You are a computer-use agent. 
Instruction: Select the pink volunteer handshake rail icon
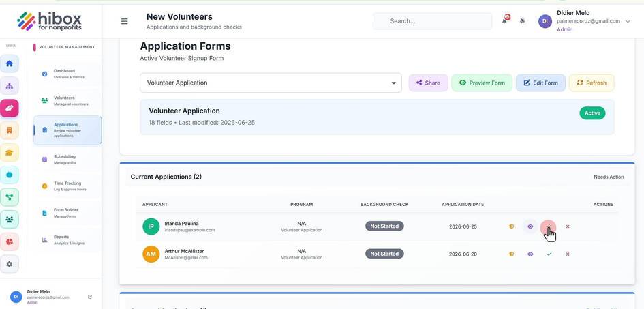pos(10,108)
